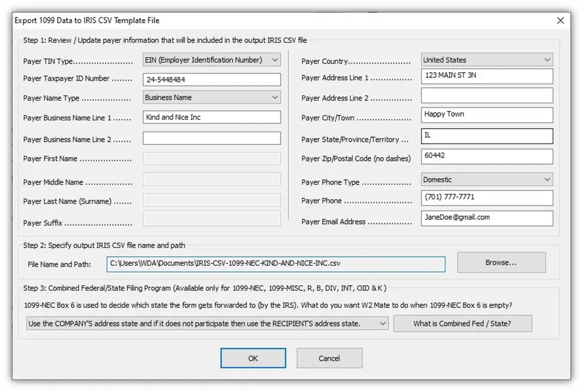Screen dimensions: 583x392
Task: Click the Payer Business Name Line 1 field
Action: tap(211, 117)
